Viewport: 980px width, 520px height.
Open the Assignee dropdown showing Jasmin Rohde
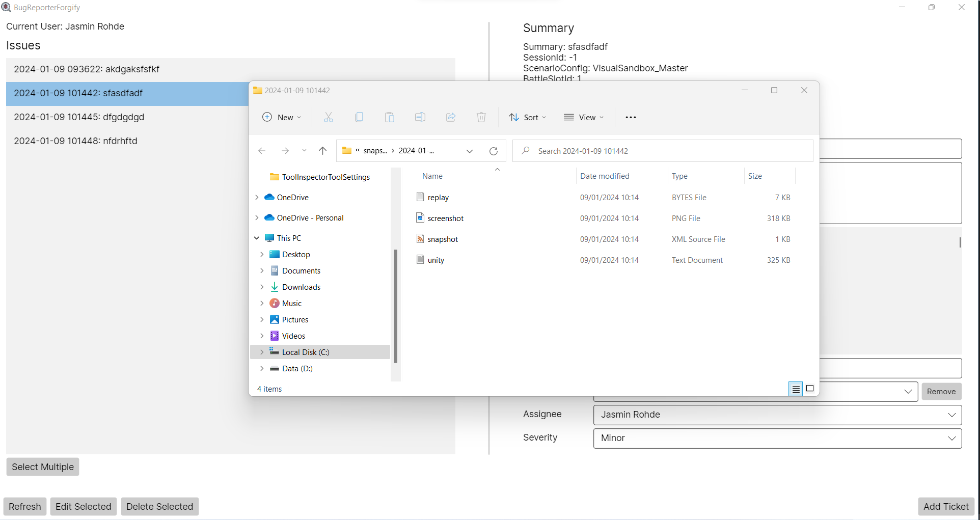pos(777,415)
